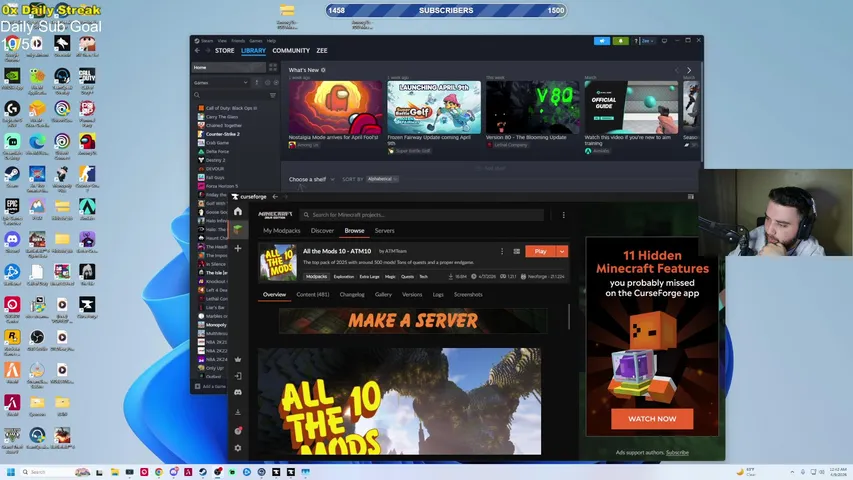
Task: Toggle Steam ready-to-play filter icon
Action: point(276,83)
